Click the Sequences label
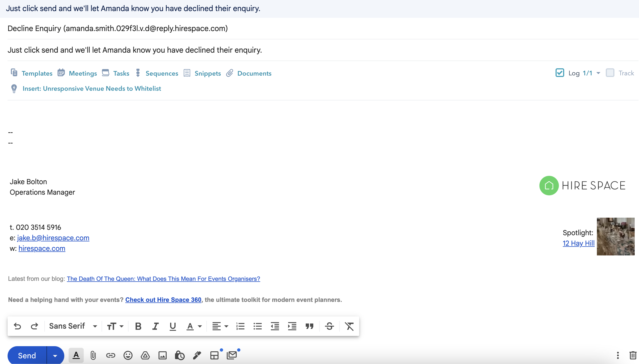This screenshot has width=639, height=364. (x=162, y=73)
